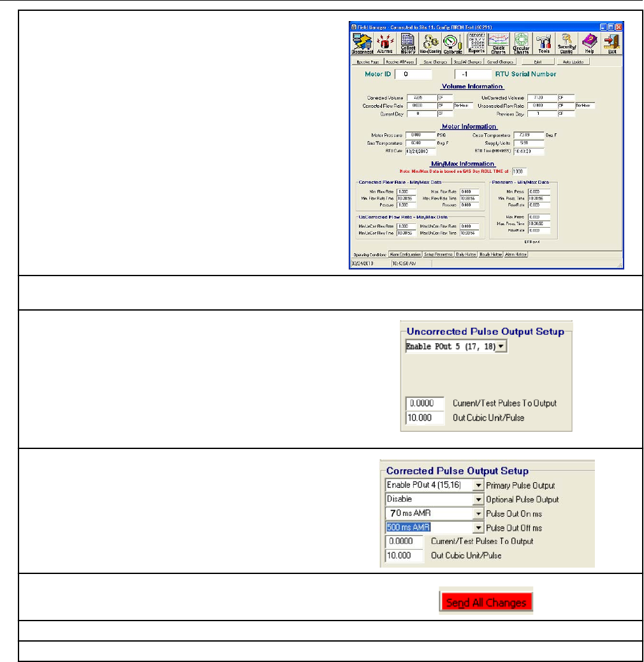The height and width of the screenshot is (662, 644).
Task: Click the Corrected Volume value field
Action: [422, 98]
